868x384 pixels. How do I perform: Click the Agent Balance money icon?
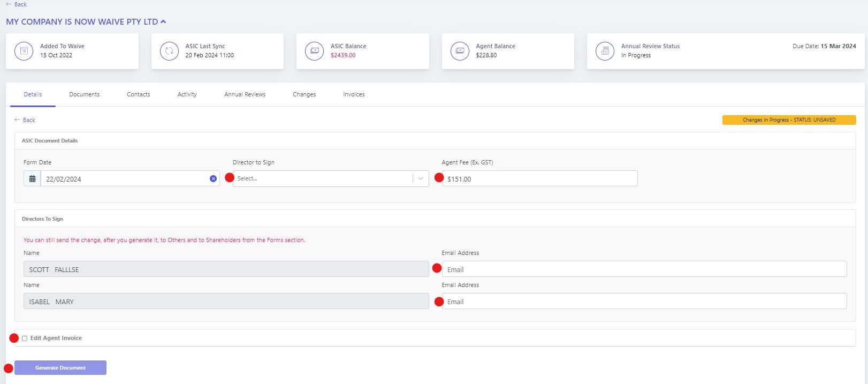460,51
